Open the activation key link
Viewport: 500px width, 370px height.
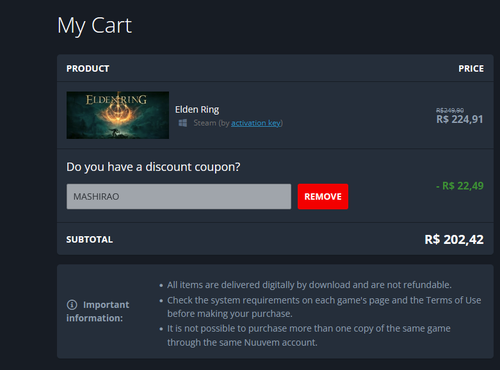(256, 123)
